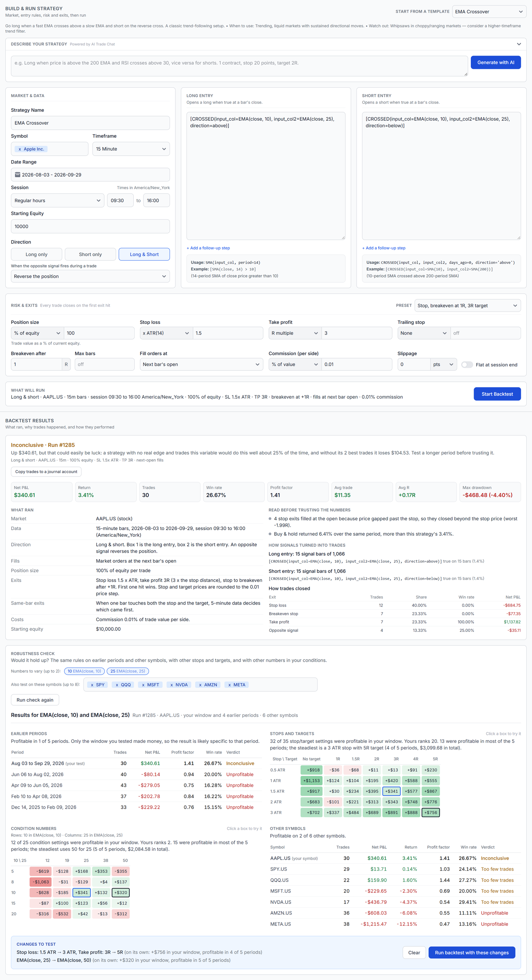The width and height of the screenshot is (532, 980).
Task: Open the Session dropdown showing Regular hours
Action: [x=58, y=201]
